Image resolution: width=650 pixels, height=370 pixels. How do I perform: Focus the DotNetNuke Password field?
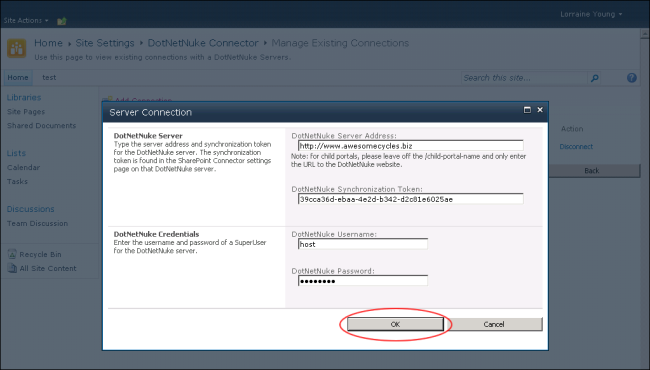pyautogui.click(x=363, y=281)
